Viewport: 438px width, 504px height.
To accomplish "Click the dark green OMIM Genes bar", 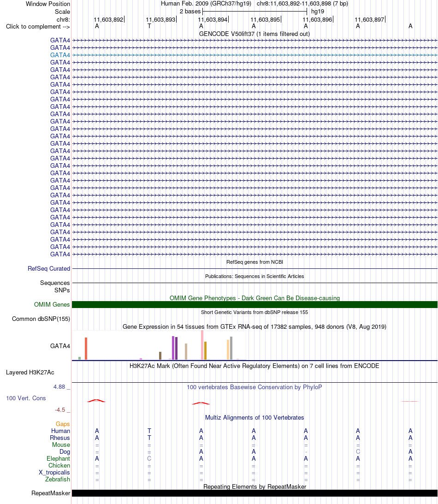I will [x=255, y=304].
